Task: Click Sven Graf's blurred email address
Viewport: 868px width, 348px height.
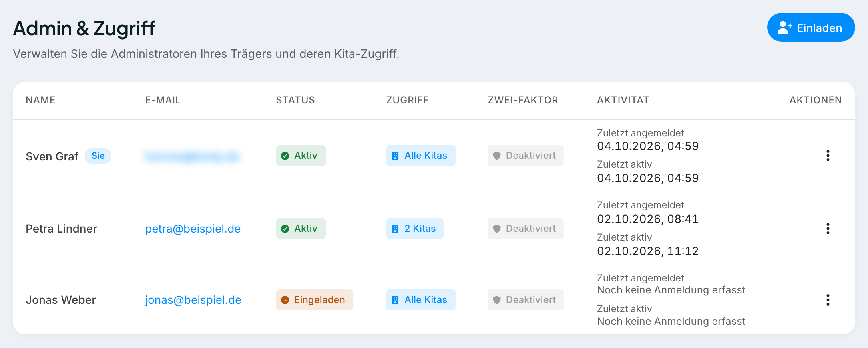Action: coord(193,156)
